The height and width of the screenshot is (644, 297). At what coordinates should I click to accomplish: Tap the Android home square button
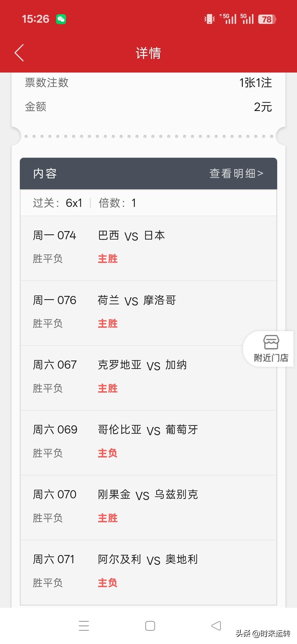(150, 626)
